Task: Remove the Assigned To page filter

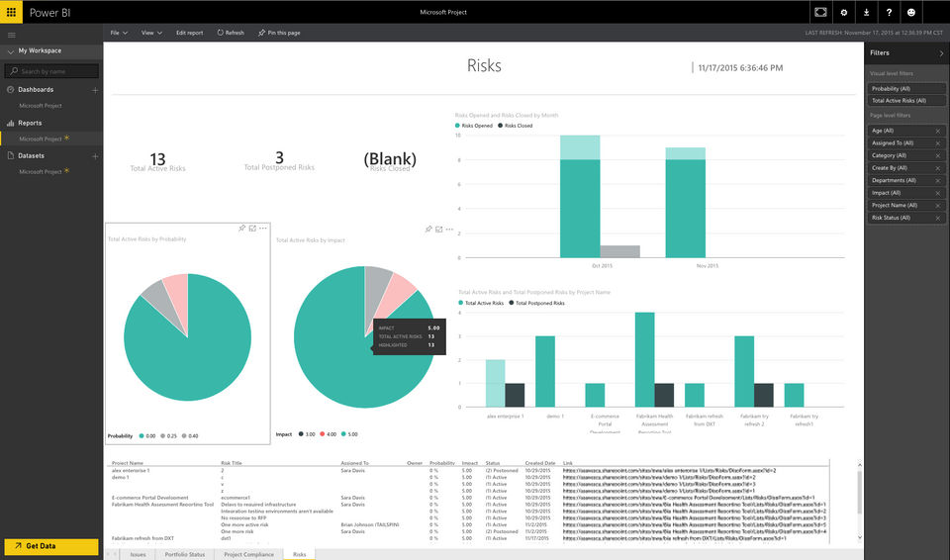Action: click(938, 143)
